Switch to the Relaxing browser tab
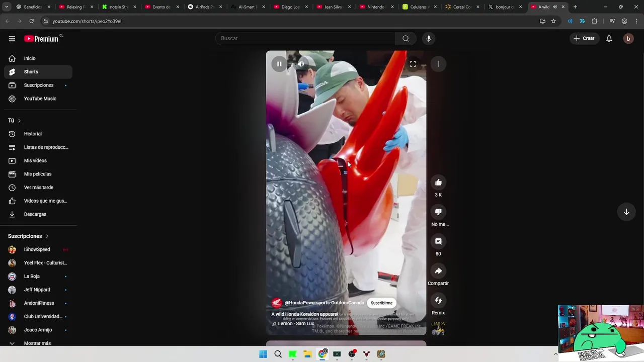Image resolution: width=644 pixels, height=362 pixels. (x=75, y=7)
